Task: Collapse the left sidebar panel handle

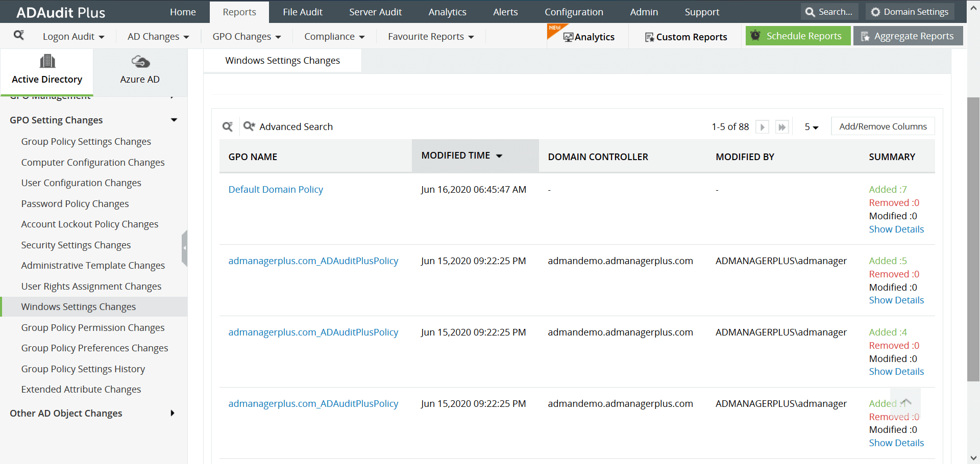Action: pyautogui.click(x=185, y=248)
